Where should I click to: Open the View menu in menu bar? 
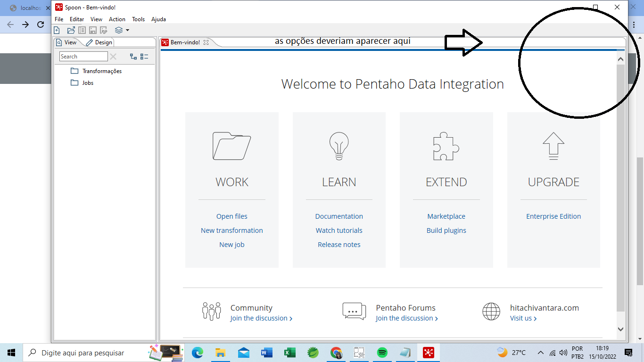pos(96,19)
